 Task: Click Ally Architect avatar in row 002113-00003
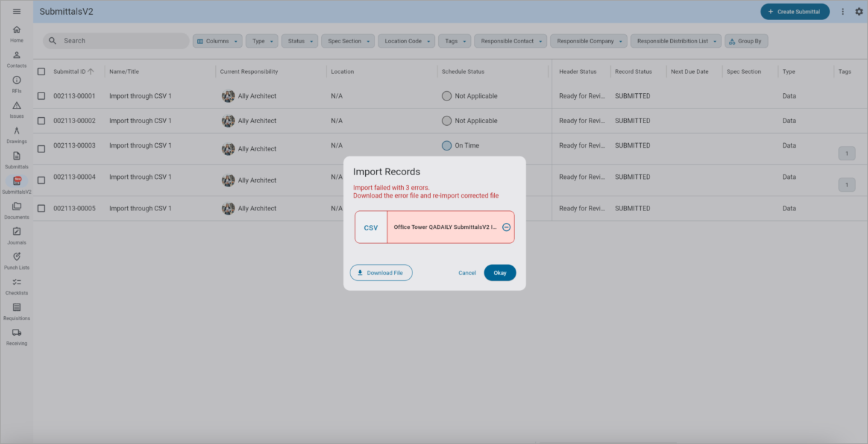click(228, 148)
